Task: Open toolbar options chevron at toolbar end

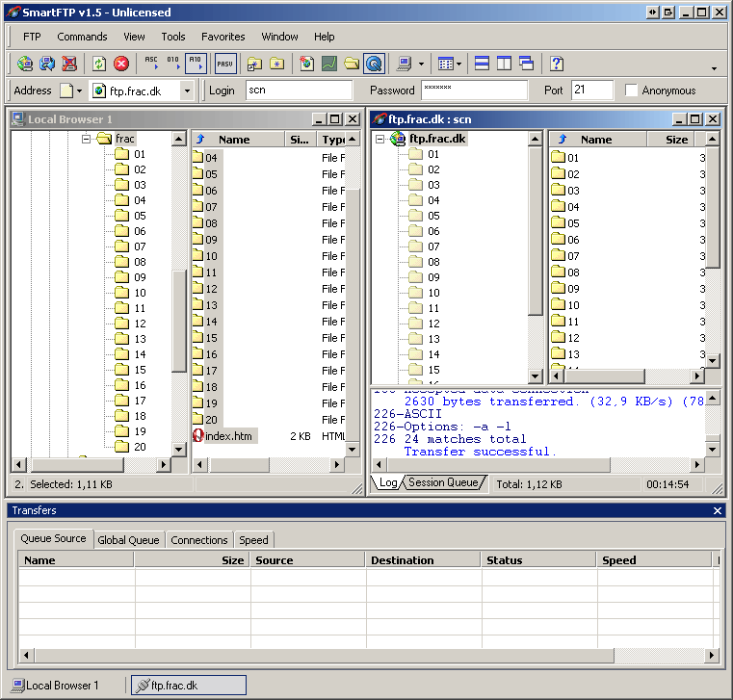Action: (714, 68)
